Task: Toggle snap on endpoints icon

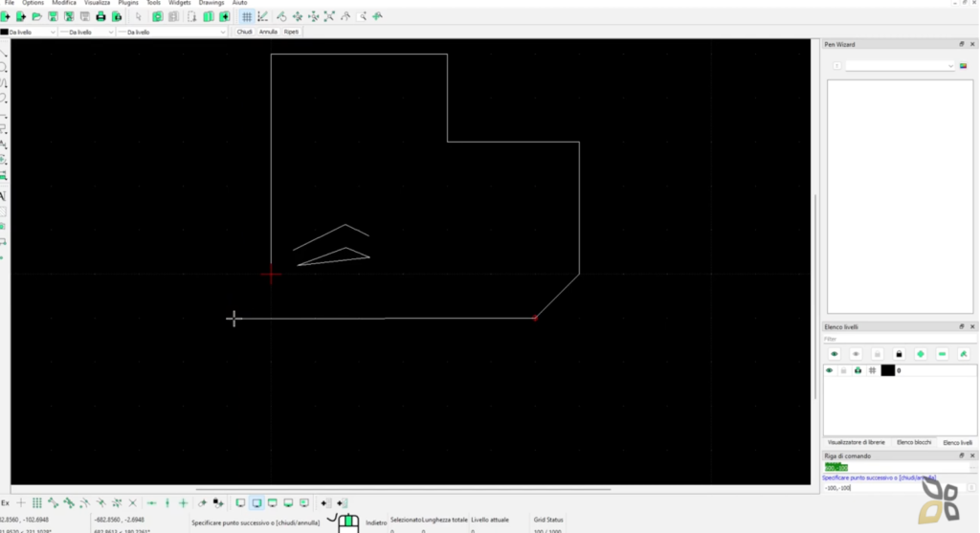Action: coord(54,503)
